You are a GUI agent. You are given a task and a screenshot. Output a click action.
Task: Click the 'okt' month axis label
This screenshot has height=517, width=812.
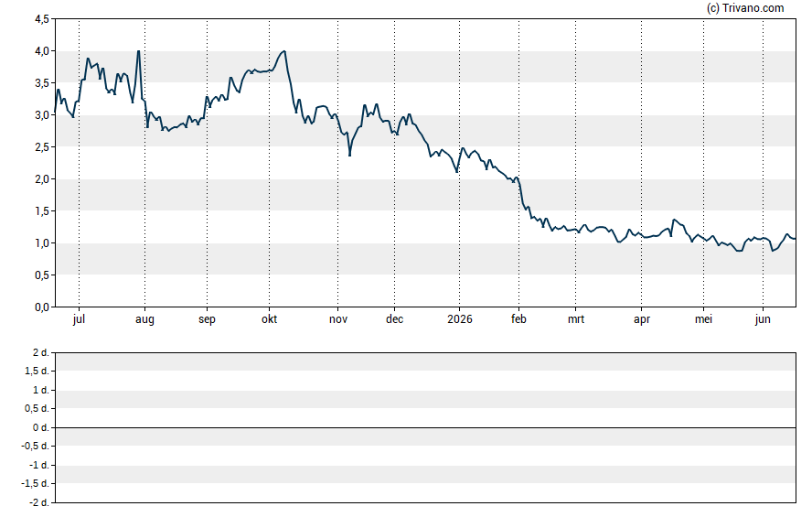[269, 319]
